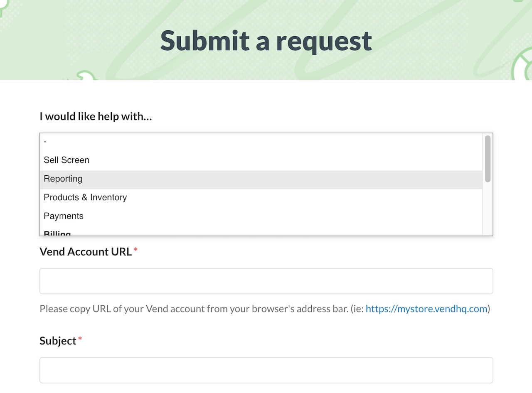The width and height of the screenshot is (532, 393).
Task: Click the Submit a request heading
Action: [266, 41]
